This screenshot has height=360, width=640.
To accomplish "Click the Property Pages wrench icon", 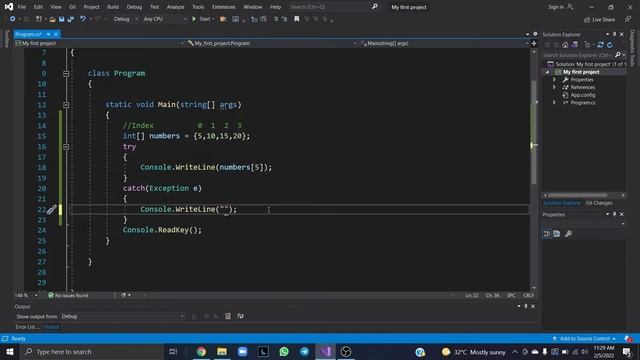I will tap(568, 233).
